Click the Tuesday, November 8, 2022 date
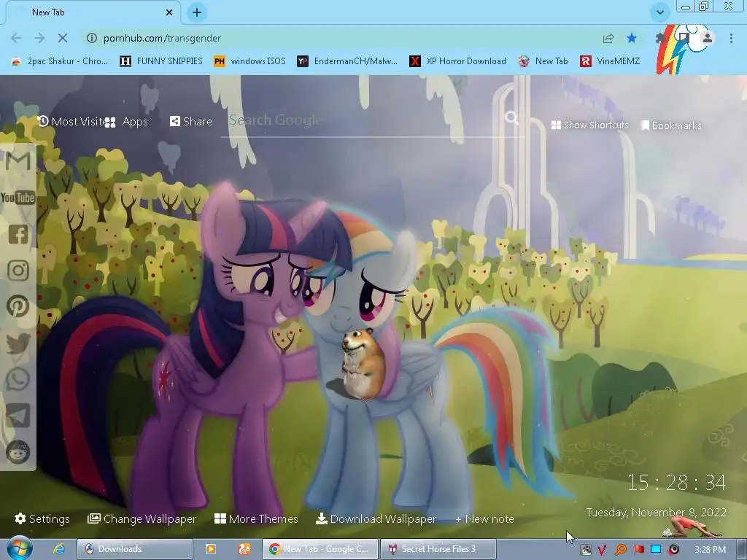 tap(656, 513)
